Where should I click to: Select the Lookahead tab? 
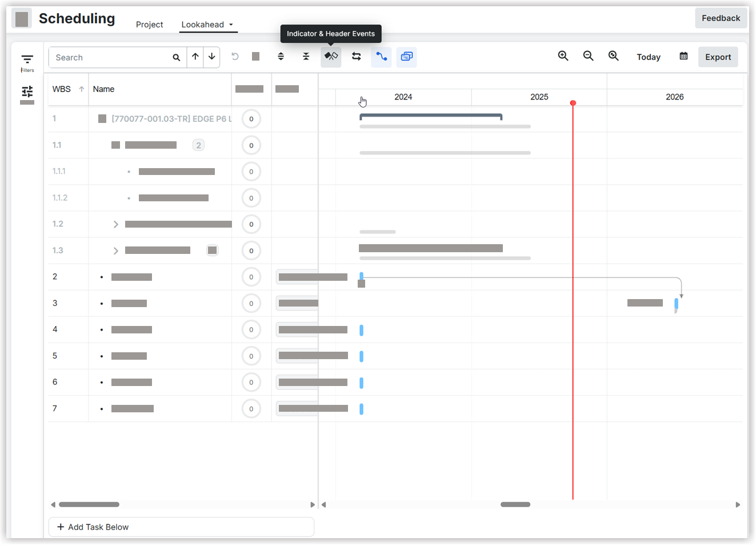coord(203,25)
